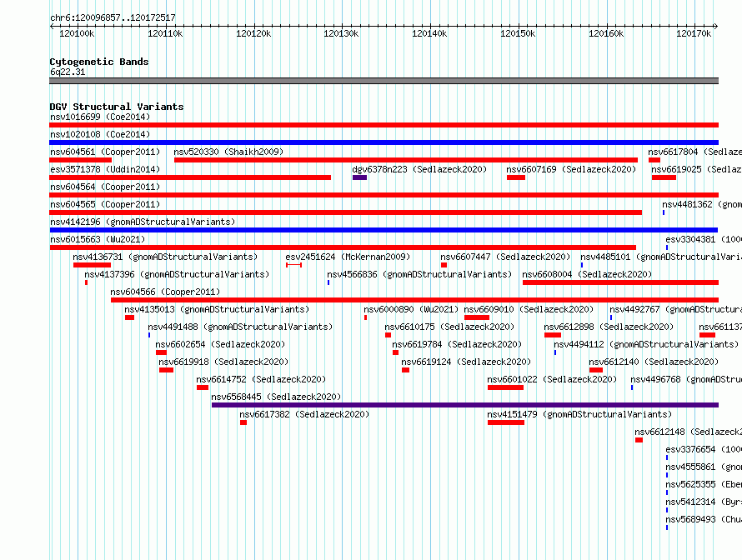Select nsv4494112 gnomAD variant label
742x560 pixels.
point(646,344)
